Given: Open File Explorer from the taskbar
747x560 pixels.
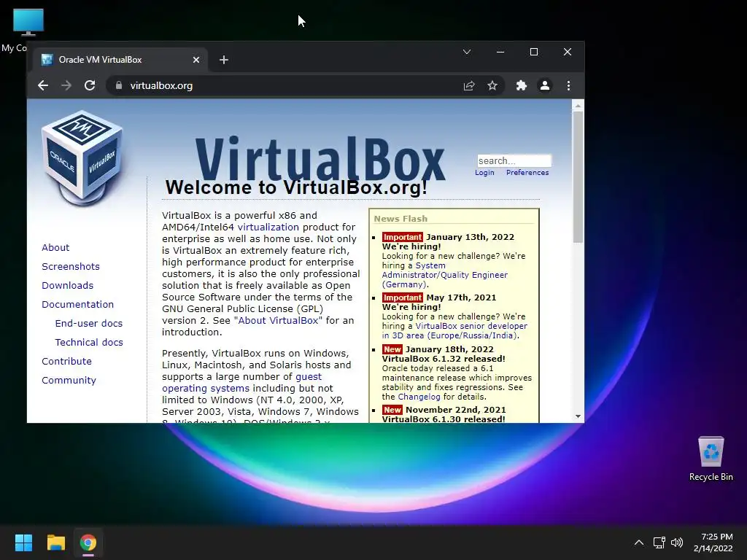Looking at the screenshot, I should coord(55,542).
